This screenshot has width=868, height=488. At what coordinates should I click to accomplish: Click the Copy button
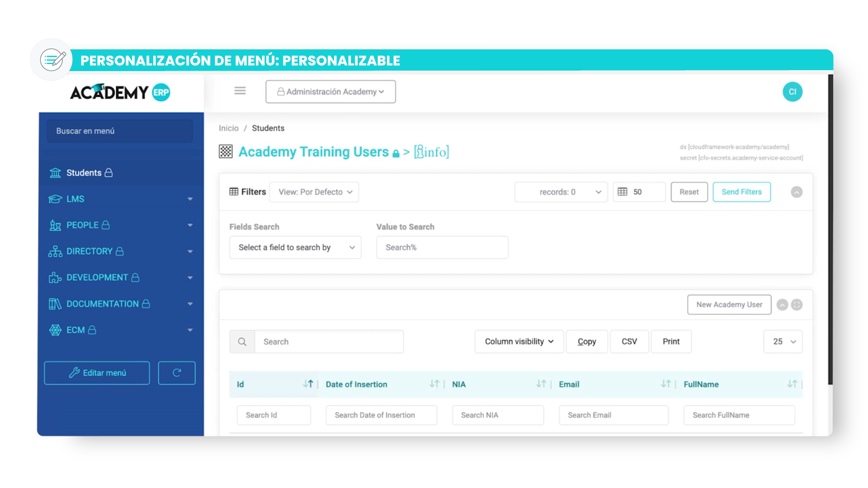point(587,342)
